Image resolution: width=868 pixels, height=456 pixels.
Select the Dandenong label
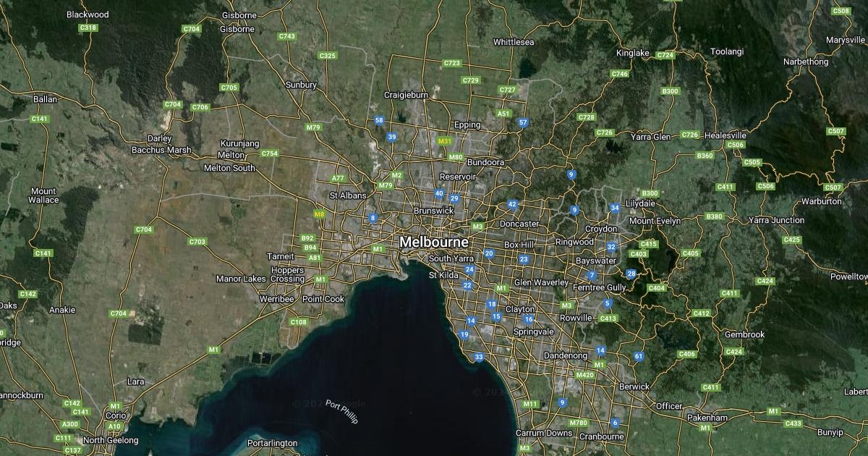pyautogui.click(x=566, y=355)
